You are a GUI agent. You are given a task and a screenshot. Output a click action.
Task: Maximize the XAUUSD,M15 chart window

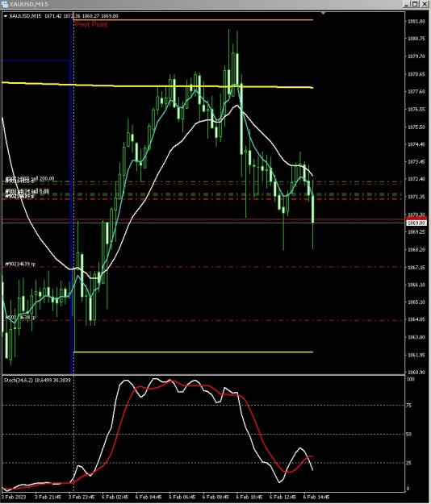tap(415, 4)
